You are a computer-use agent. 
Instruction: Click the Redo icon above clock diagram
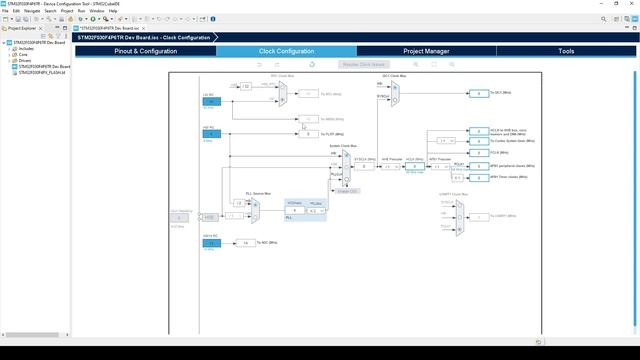(277, 64)
